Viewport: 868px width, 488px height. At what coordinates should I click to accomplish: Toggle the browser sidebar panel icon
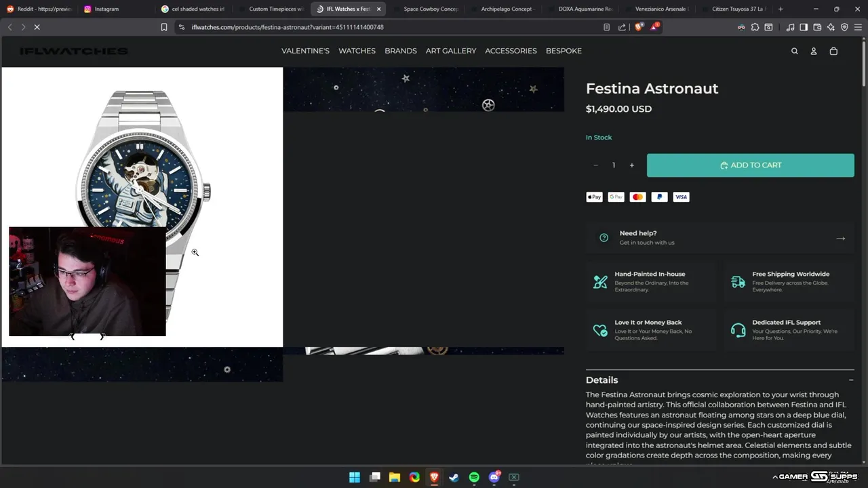pyautogui.click(x=804, y=27)
